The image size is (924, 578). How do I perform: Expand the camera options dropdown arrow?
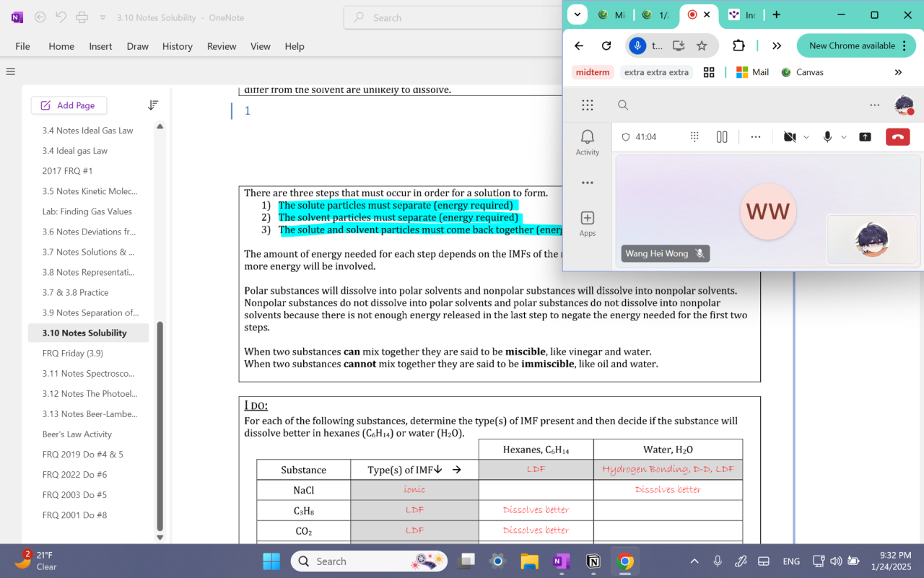click(x=806, y=137)
